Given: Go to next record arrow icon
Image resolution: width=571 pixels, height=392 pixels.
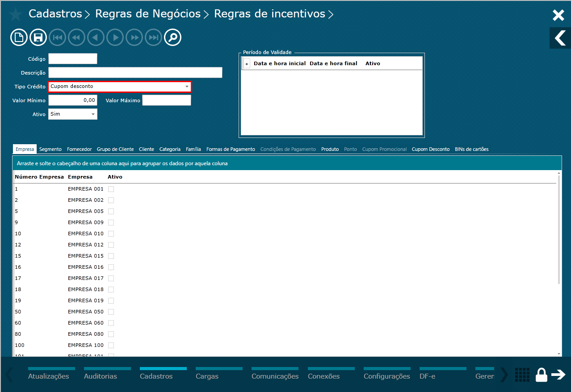Looking at the screenshot, I should pos(115,38).
